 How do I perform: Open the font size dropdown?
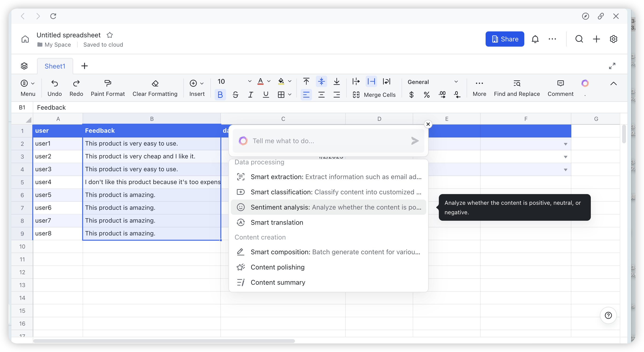coord(250,81)
